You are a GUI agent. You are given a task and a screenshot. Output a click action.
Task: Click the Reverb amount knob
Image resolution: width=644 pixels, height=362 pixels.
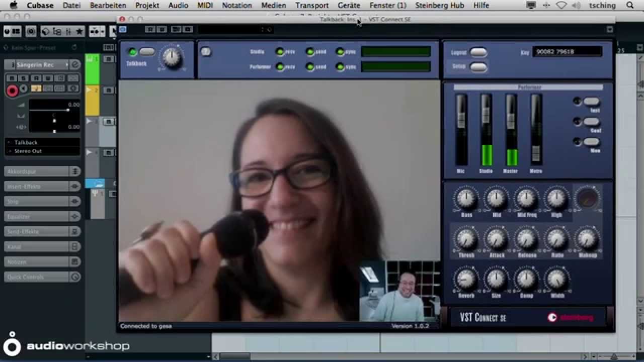click(x=466, y=279)
